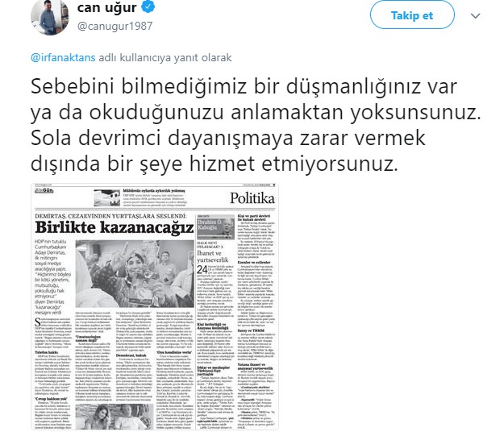Click the İbrahim Ö. Kaboğlu column portrait
504x436 pixels.
[215, 227]
